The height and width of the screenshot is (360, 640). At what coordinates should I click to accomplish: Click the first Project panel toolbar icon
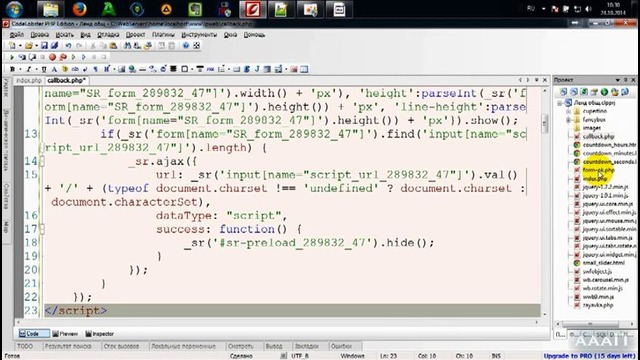[563, 92]
